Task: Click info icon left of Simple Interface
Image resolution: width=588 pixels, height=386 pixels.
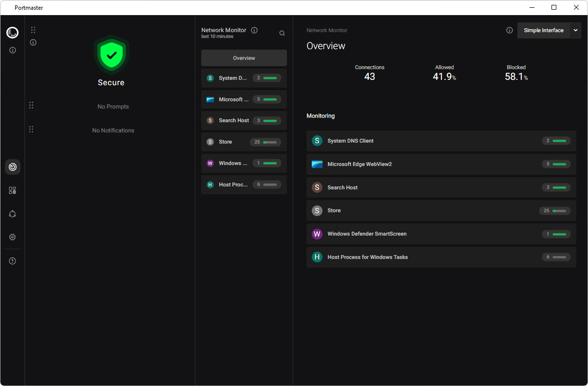Action: pyautogui.click(x=510, y=30)
